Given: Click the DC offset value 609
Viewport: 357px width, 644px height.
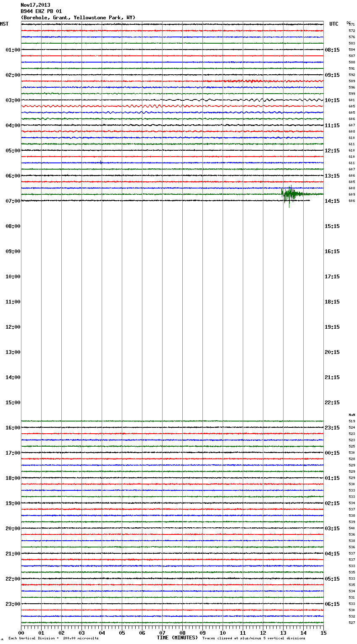Looking at the screenshot, I should 352,195.
